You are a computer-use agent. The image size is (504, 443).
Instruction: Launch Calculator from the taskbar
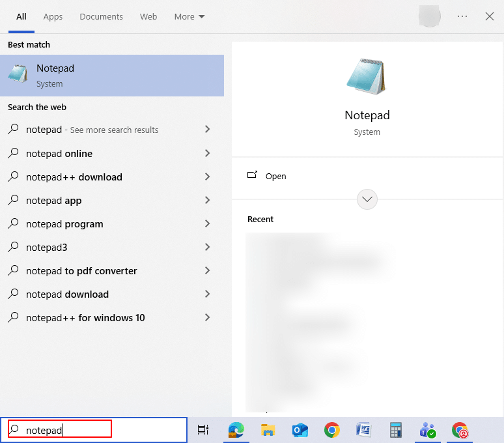tap(396, 430)
